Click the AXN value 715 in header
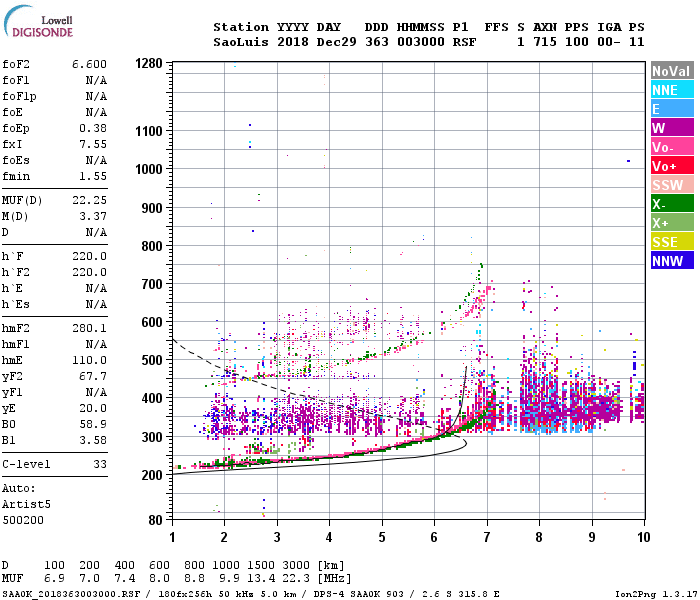The height and width of the screenshot is (600, 700). [545, 42]
